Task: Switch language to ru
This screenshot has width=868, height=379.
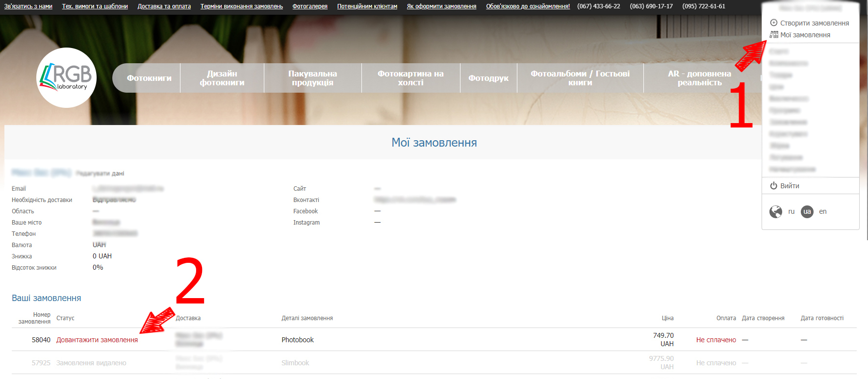Action: click(791, 211)
